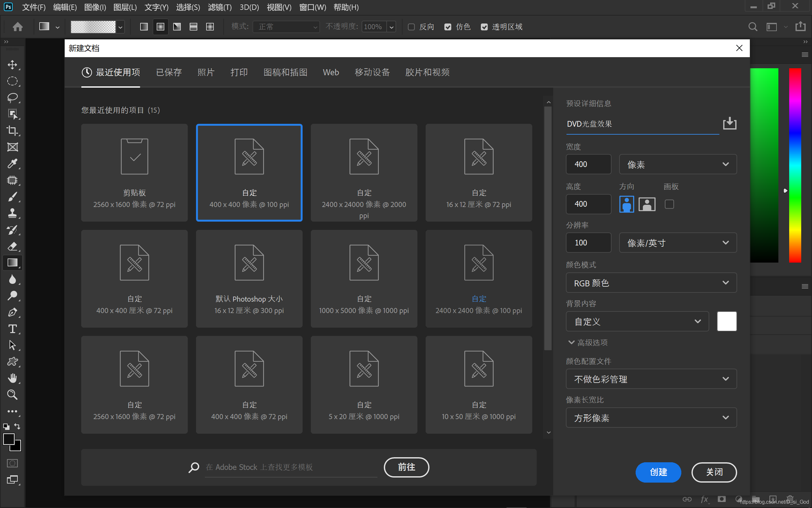Viewport: 812px width, 508px height.
Task: Open the 不做色彩管理 color profile dropdown
Action: [651, 379]
